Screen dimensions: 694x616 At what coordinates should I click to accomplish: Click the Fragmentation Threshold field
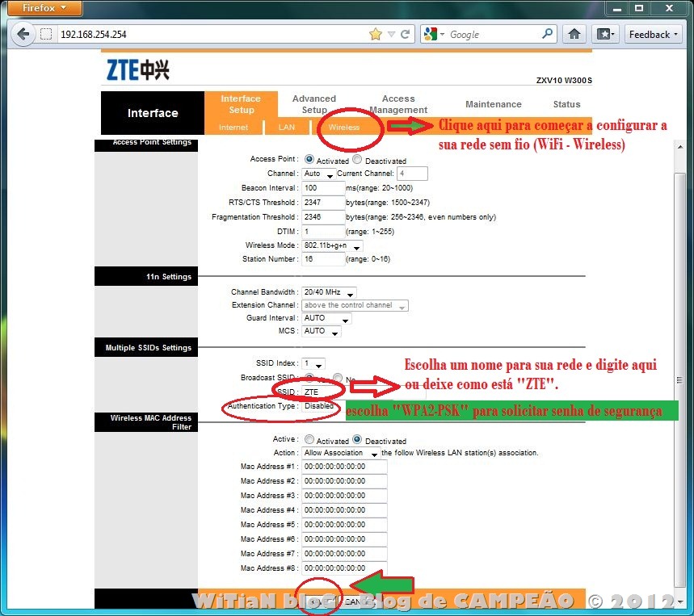click(323, 217)
